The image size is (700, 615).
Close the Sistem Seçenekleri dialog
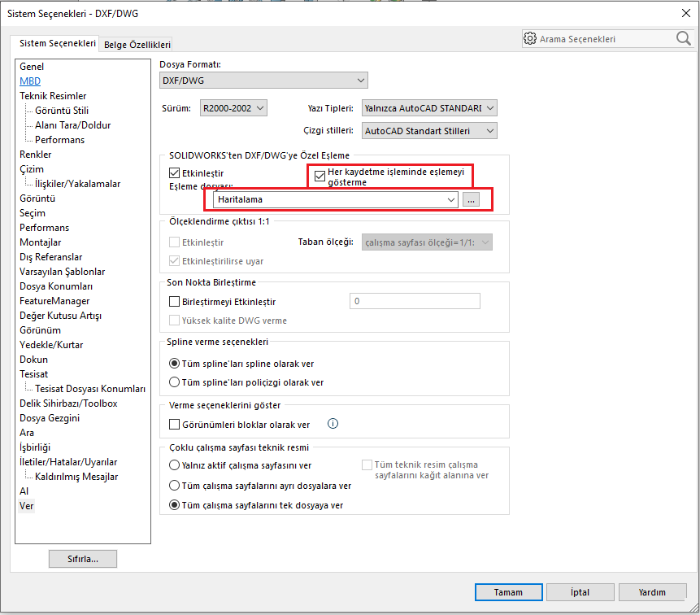click(683, 11)
